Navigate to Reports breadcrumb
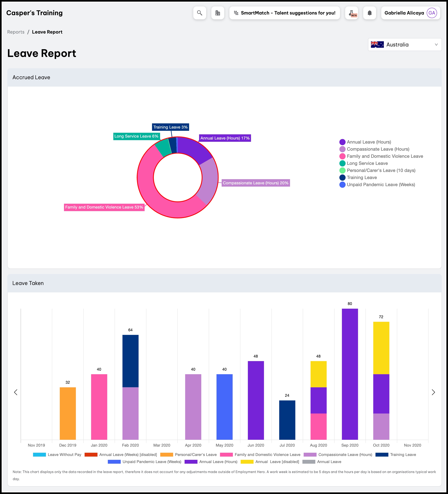Image resolution: width=448 pixels, height=494 pixels. coord(16,32)
